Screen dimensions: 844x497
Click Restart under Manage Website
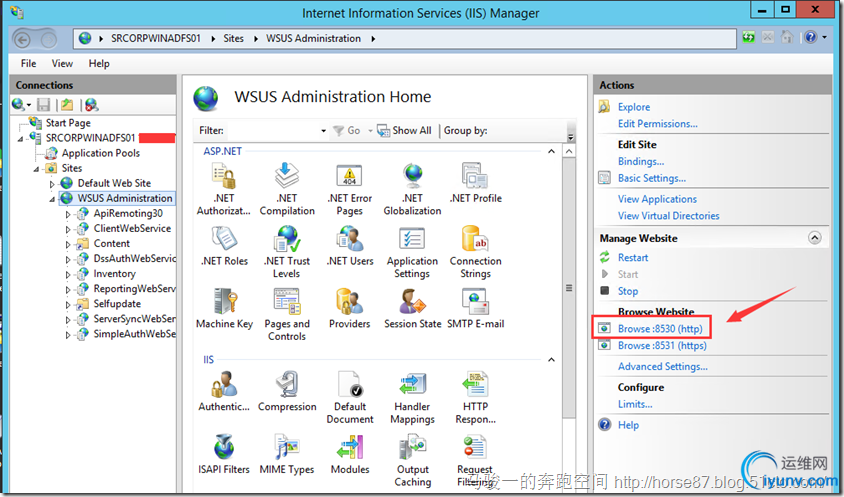pyautogui.click(x=633, y=257)
